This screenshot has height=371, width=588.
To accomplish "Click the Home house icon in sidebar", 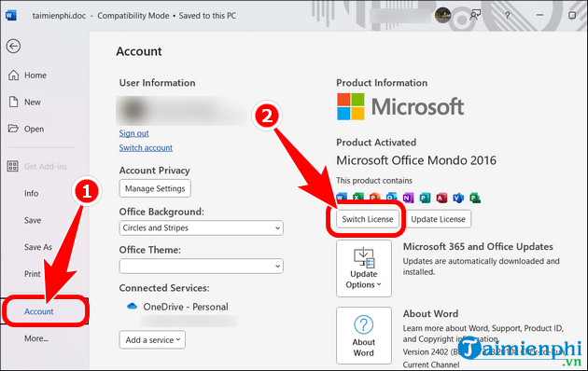I will tap(13, 75).
